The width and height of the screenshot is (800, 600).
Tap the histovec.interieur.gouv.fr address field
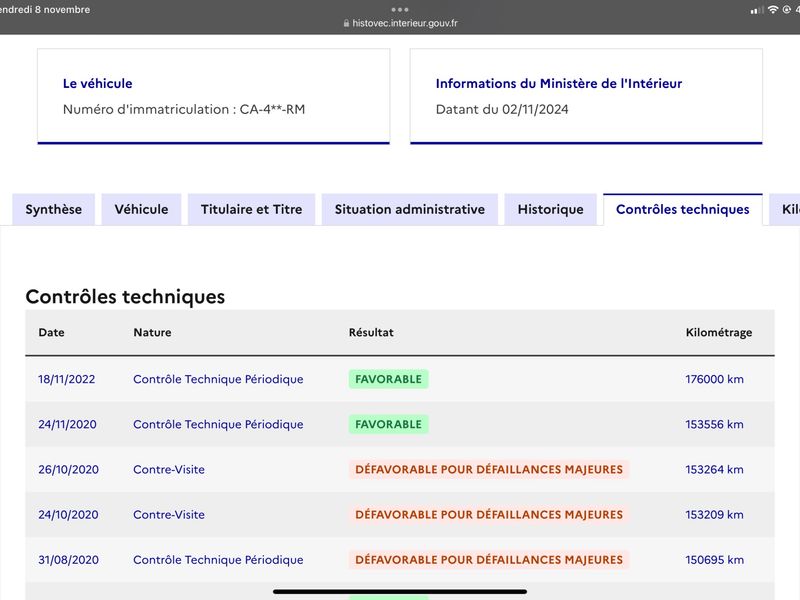pos(401,23)
